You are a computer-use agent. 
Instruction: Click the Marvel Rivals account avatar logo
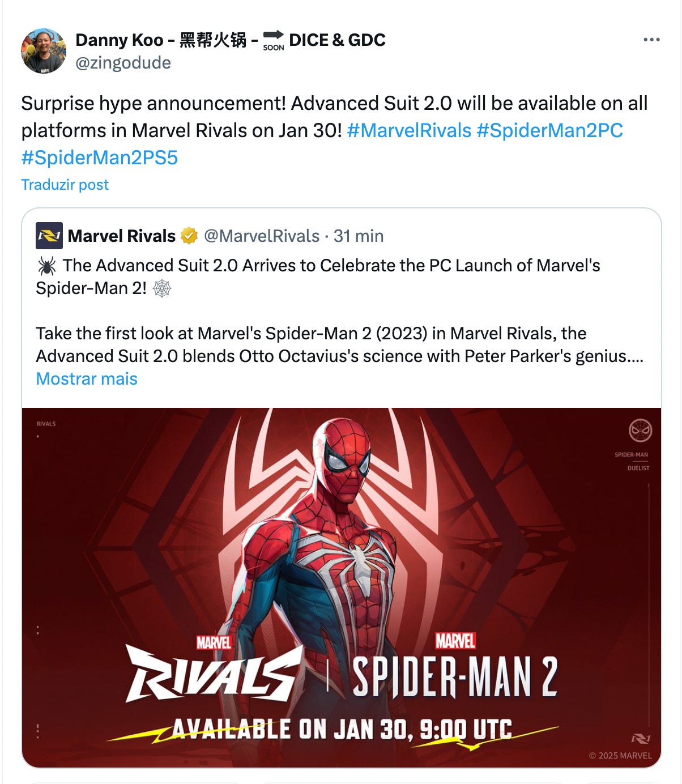click(x=49, y=236)
